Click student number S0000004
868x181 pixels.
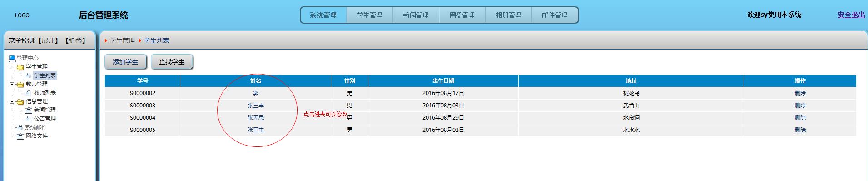(x=143, y=117)
